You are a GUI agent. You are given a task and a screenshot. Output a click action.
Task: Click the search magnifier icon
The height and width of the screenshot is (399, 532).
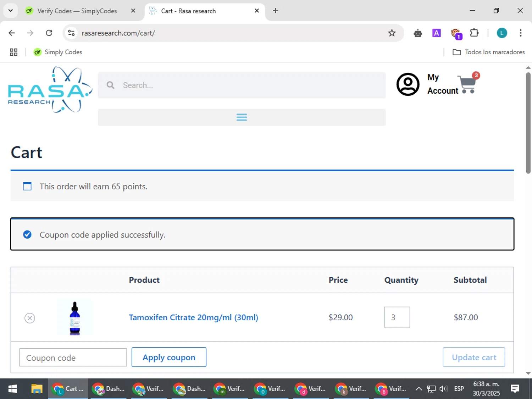point(110,85)
